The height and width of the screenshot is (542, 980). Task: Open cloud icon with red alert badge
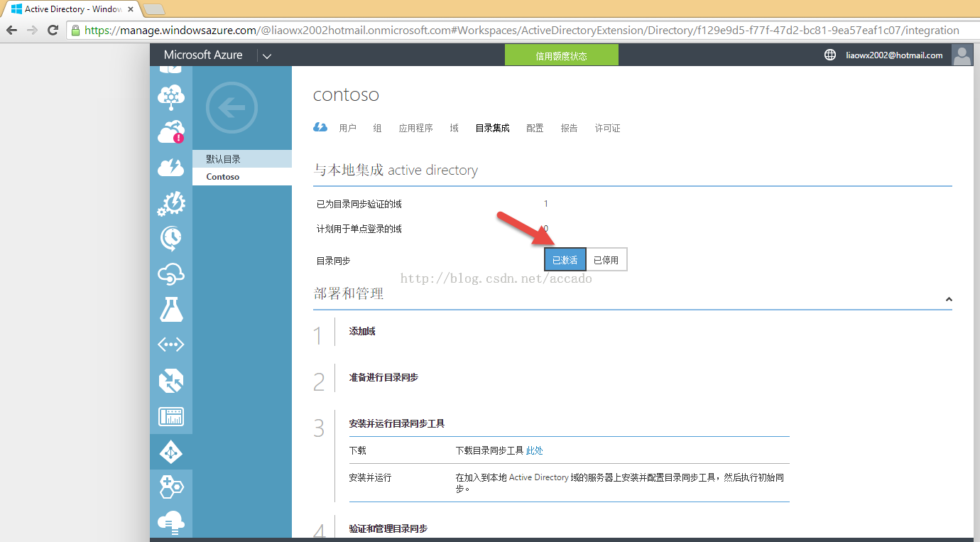[x=171, y=132]
